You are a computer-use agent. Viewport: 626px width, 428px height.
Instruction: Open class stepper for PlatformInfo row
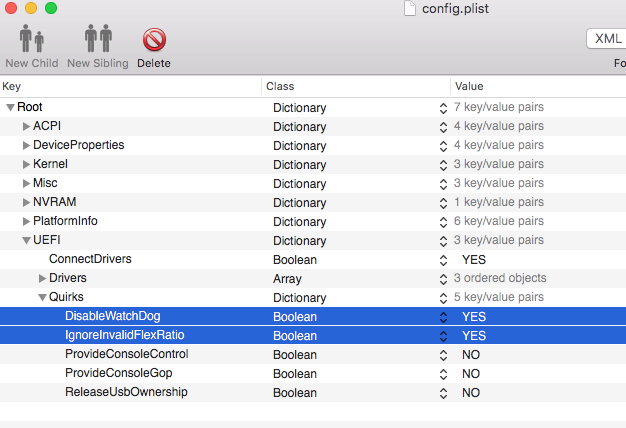coord(443,222)
